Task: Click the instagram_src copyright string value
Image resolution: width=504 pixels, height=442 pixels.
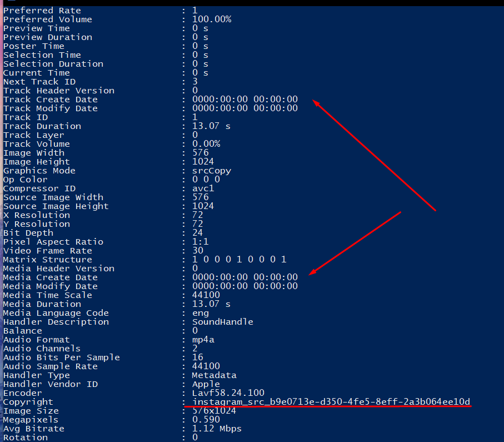Action: (x=331, y=402)
